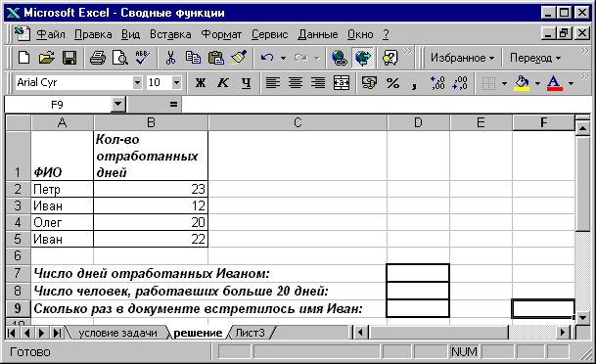
Task: Click vertical scrollbar up arrow
Action: 582,127
